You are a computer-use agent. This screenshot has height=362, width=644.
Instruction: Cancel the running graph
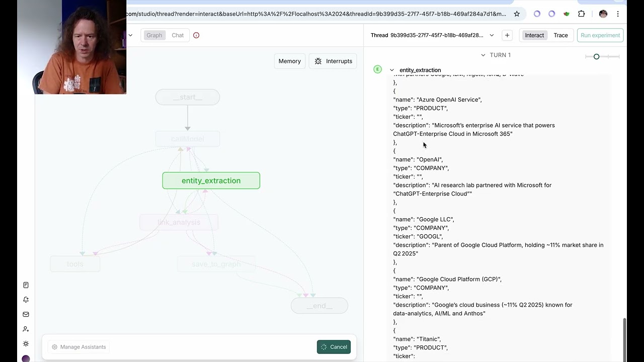(x=334, y=347)
